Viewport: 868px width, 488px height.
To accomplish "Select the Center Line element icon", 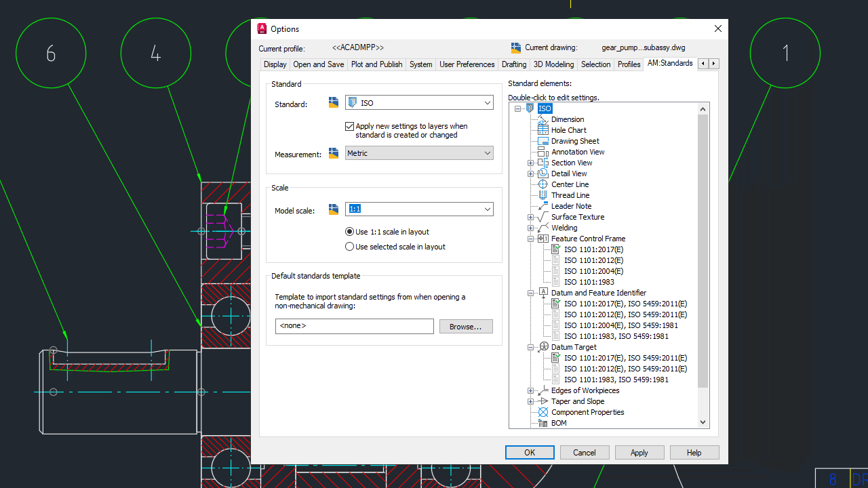I will point(542,184).
